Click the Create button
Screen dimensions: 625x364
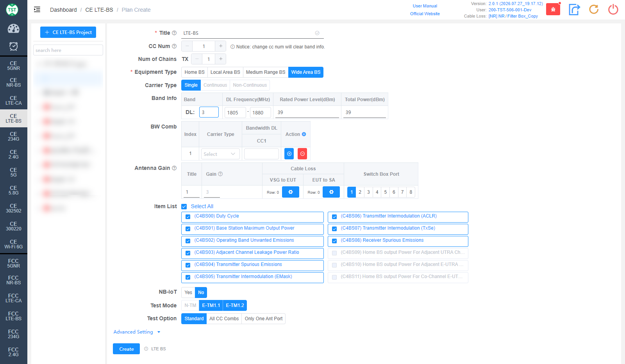point(126,349)
